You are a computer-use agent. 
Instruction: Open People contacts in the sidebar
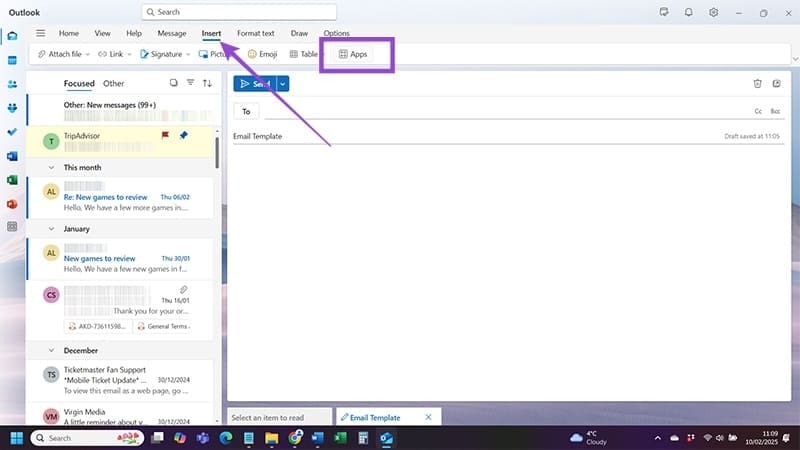[x=12, y=84]
